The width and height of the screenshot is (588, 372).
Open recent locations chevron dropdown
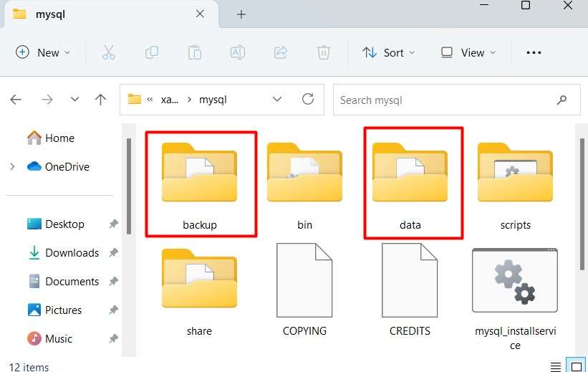[74, 100]
